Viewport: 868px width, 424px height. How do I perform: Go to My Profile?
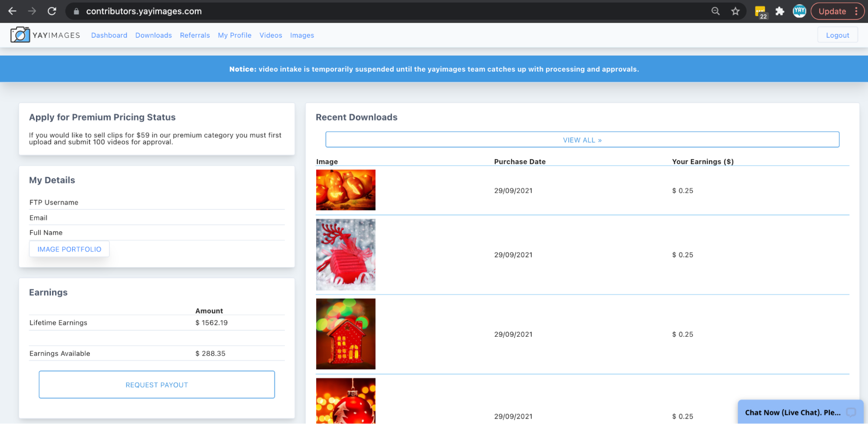click(x=234, y=35)
